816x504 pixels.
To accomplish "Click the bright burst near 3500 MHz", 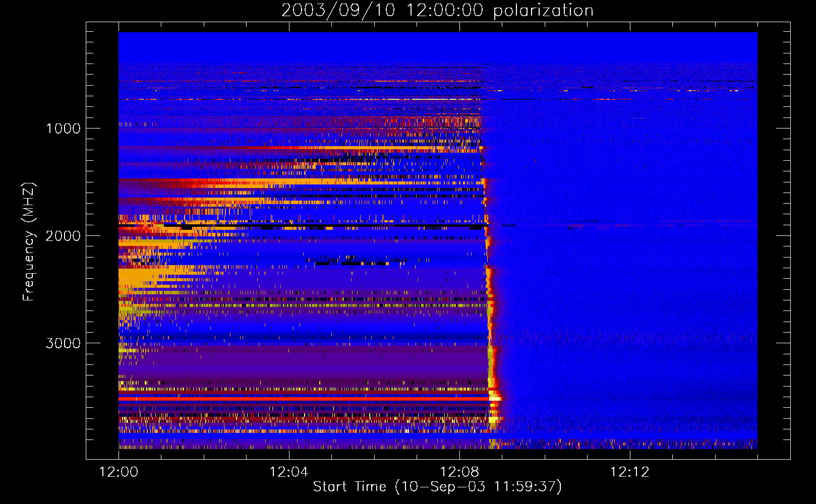I will [495, 398].
